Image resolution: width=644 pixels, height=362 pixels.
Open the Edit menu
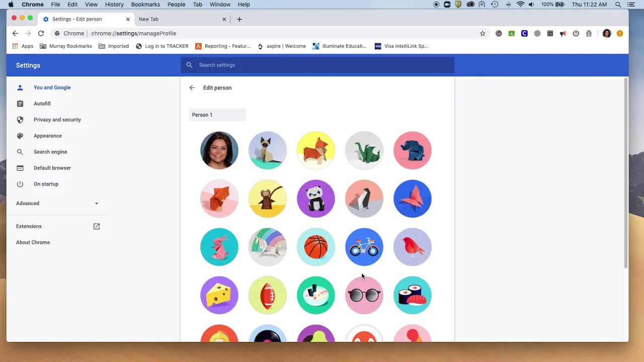(72, 5)
